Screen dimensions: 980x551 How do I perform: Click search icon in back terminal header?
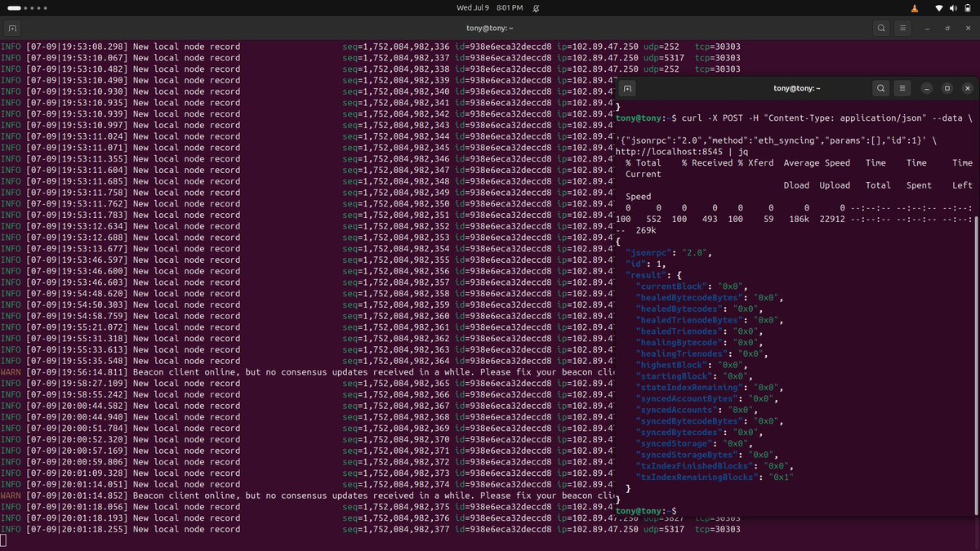881,28
